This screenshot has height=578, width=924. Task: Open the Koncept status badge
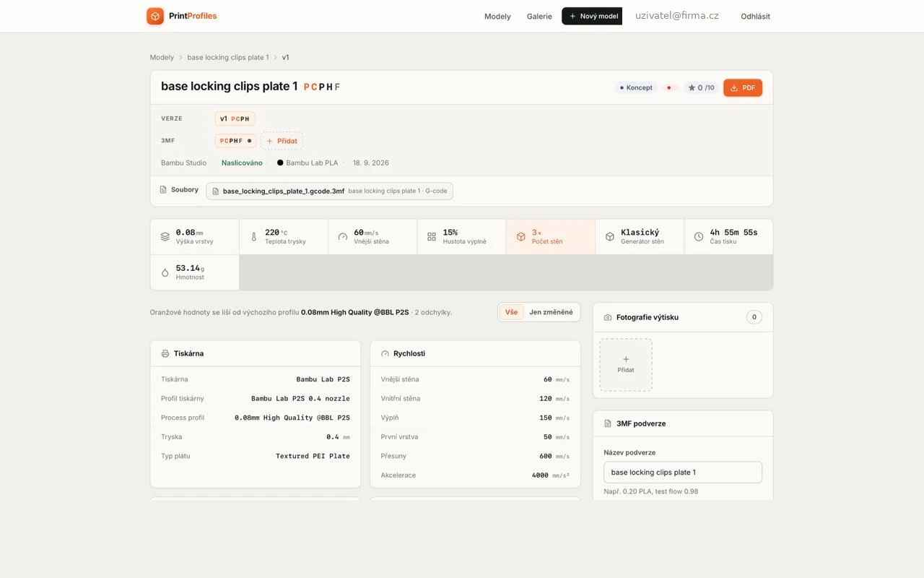(636, 87)
